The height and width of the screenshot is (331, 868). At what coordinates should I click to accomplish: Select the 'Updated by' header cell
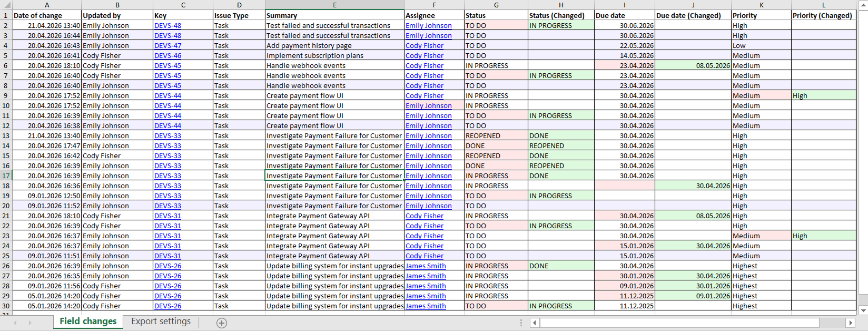117,15
